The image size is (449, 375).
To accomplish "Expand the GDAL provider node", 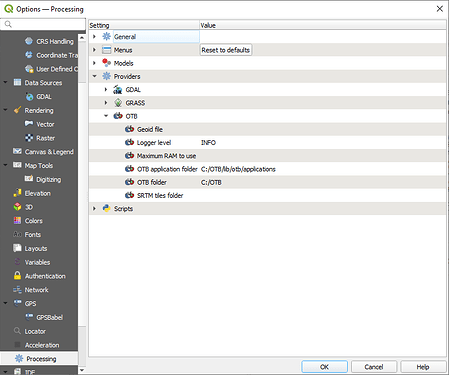I will coord(106,90).
